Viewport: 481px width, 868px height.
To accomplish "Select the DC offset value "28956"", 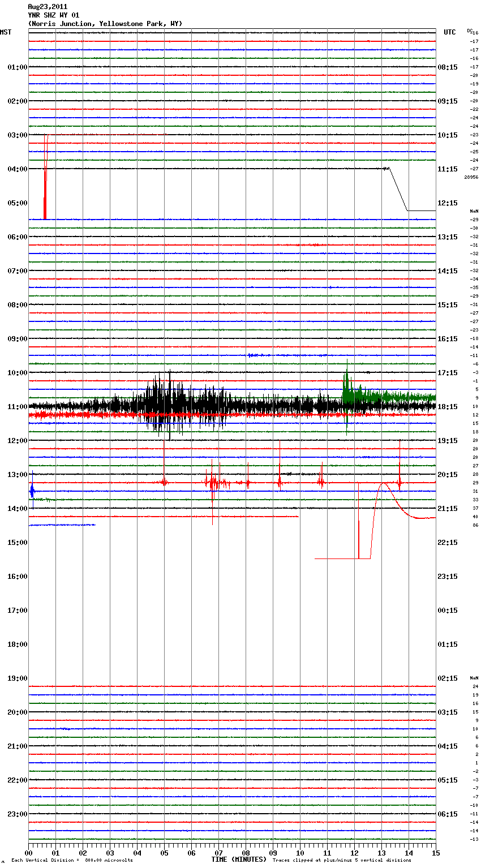I will pos(471,177).
